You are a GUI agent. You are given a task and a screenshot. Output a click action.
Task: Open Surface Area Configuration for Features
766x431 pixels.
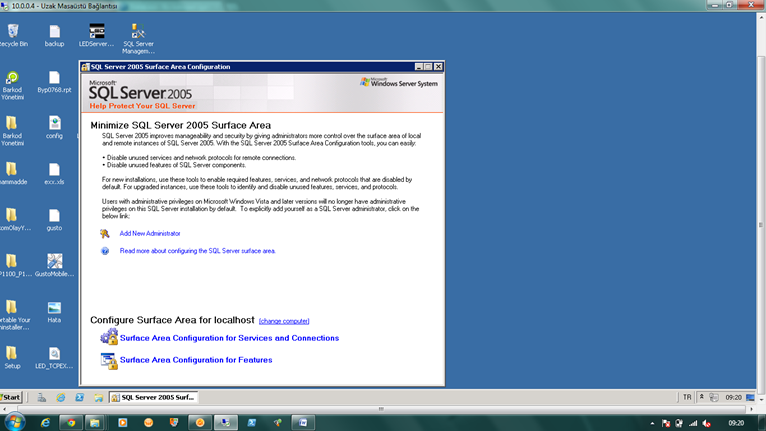click(196, 360)
